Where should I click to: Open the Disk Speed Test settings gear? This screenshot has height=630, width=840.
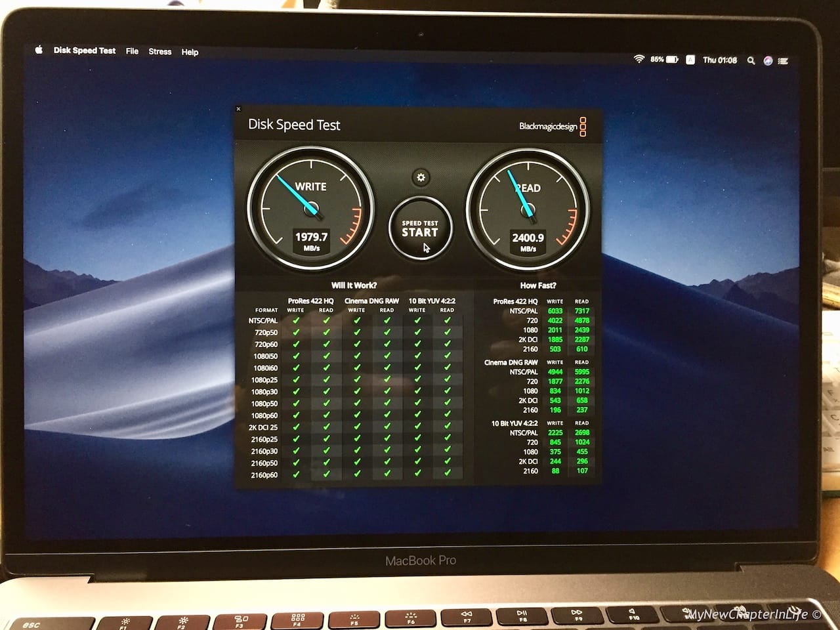coord(421,178)
